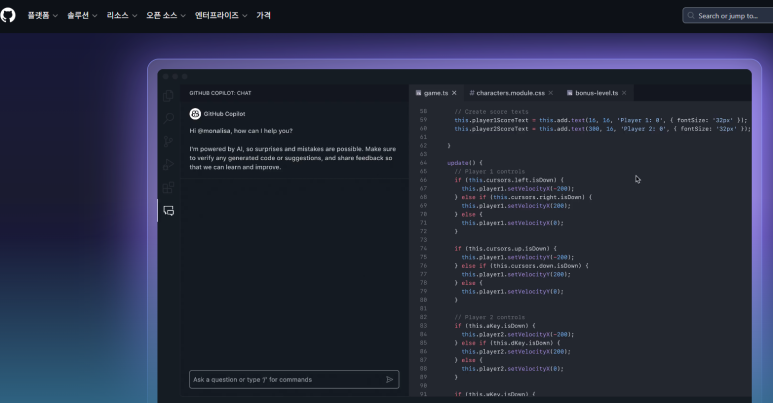Click the player2ScoreText code line
The image size is (773, 403).
[x=602, y=129]
